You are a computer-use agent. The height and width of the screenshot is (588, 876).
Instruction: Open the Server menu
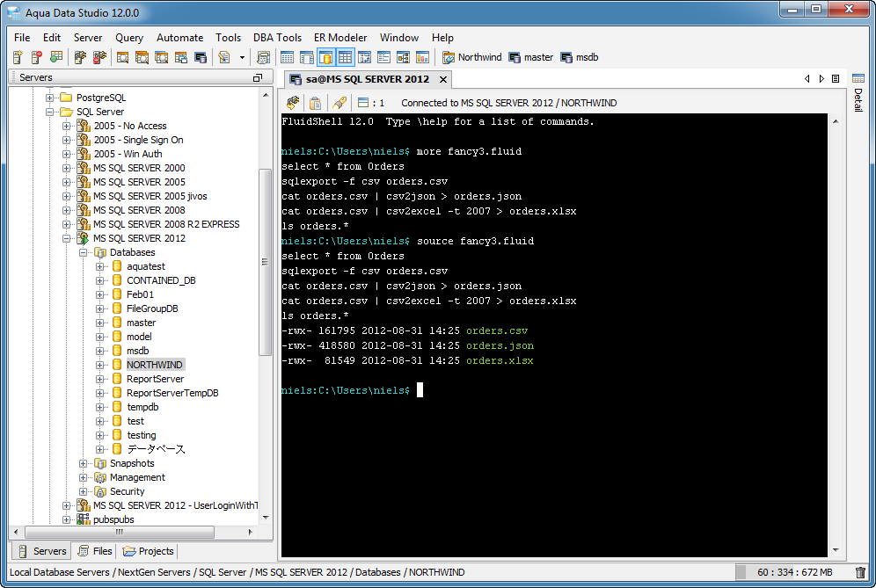(x=88, y=38)
